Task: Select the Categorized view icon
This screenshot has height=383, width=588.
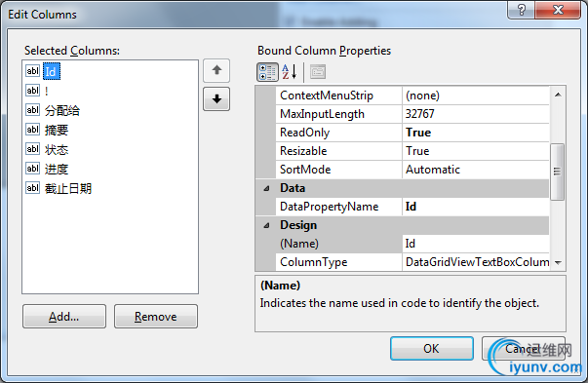Action: pos(267,72)
